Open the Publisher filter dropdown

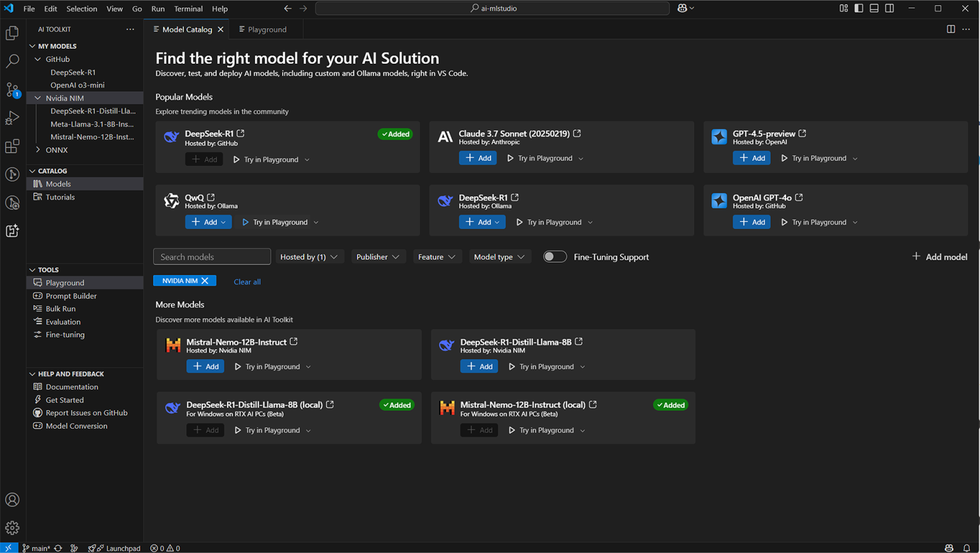[x=378, y=256]
